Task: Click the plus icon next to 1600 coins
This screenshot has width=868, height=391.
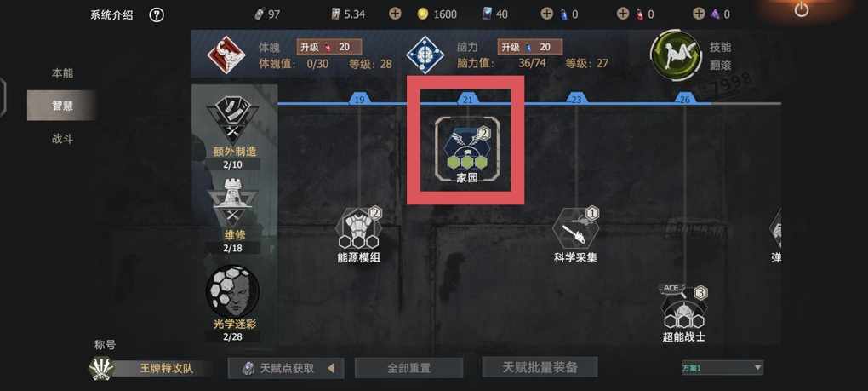Action: coord(395,14)
